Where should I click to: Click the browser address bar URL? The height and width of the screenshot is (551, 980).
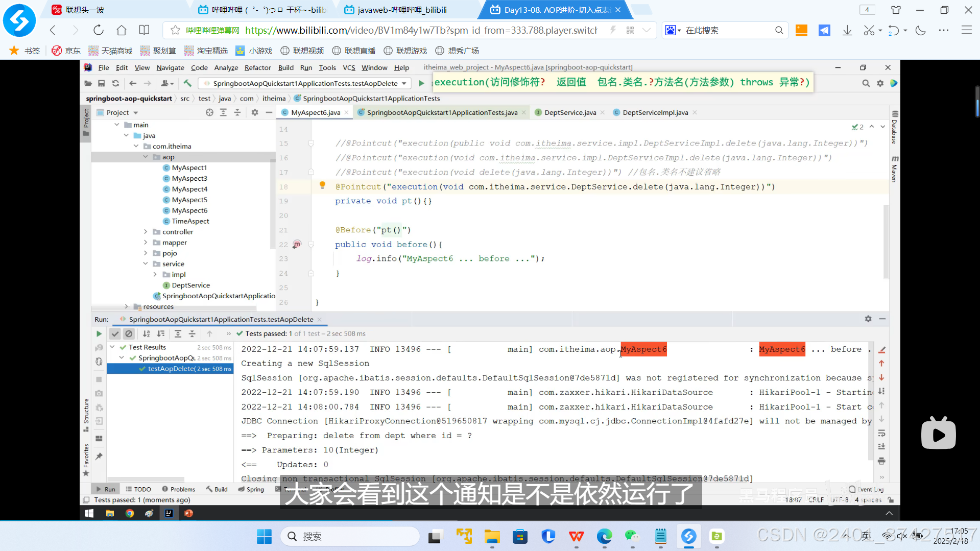click(x=421, y=30)
